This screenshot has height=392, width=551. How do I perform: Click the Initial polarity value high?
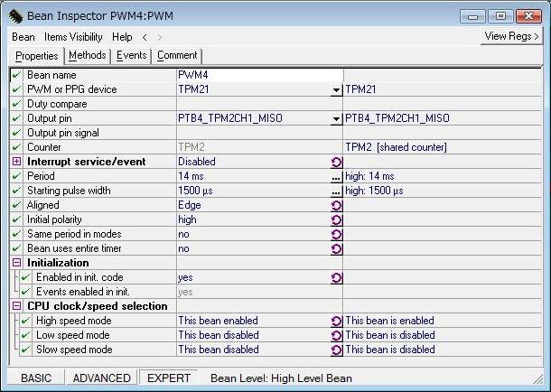point(187,219)
